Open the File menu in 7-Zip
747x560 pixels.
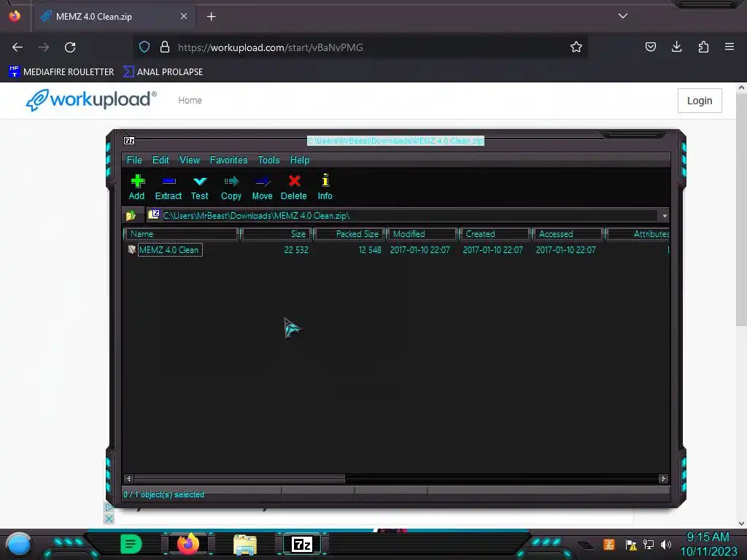(x=134, y=160)
